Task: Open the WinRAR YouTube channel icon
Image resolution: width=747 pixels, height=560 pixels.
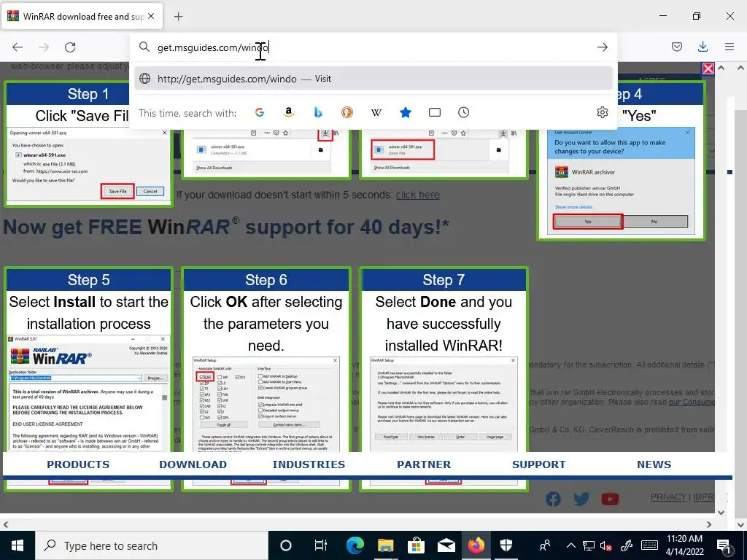Action: click(x=610, y=499)
